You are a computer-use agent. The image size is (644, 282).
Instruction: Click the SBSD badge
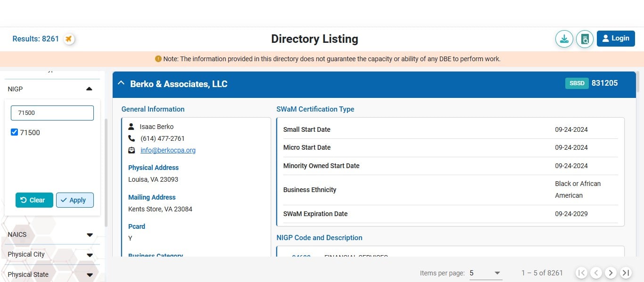(x=577, y=83)
